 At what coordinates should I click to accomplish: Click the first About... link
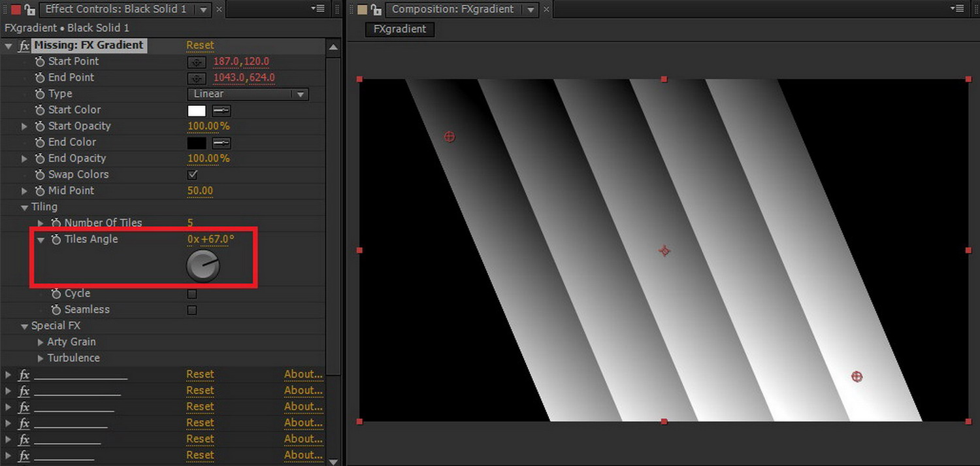[x=303, y=374]
